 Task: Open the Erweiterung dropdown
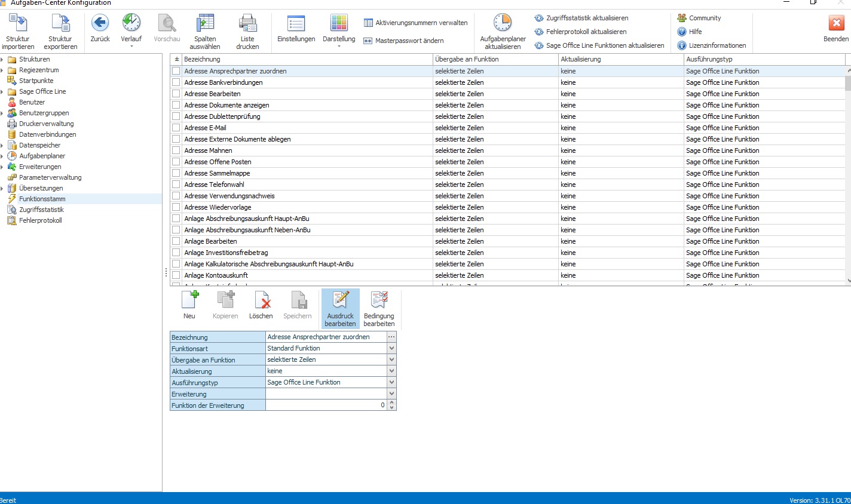point(391,394)
